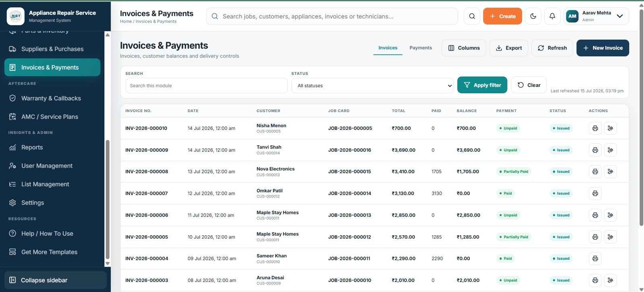The image size is (644, 292).
Task: Open notifications via the bell icon
Action: click(x=552, y=16)
